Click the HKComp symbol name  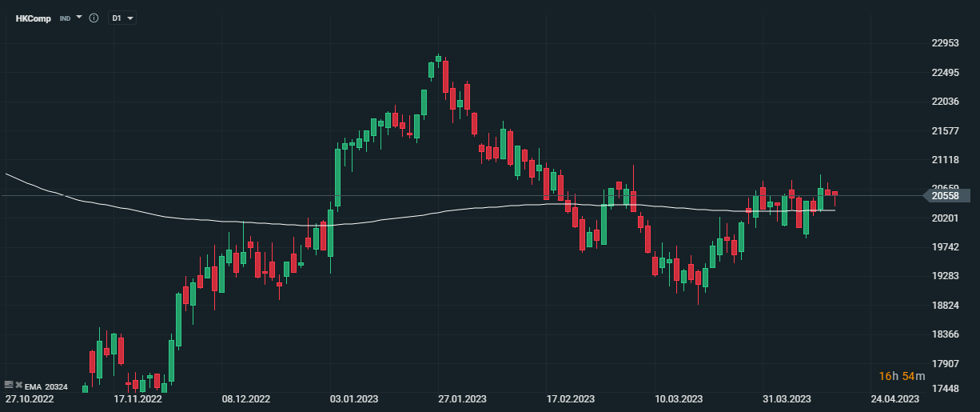click(34, 18)
